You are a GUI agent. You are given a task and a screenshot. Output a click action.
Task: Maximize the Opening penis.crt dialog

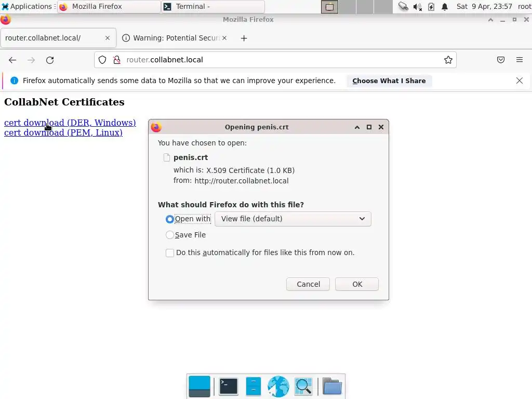(x=369, y=127)
